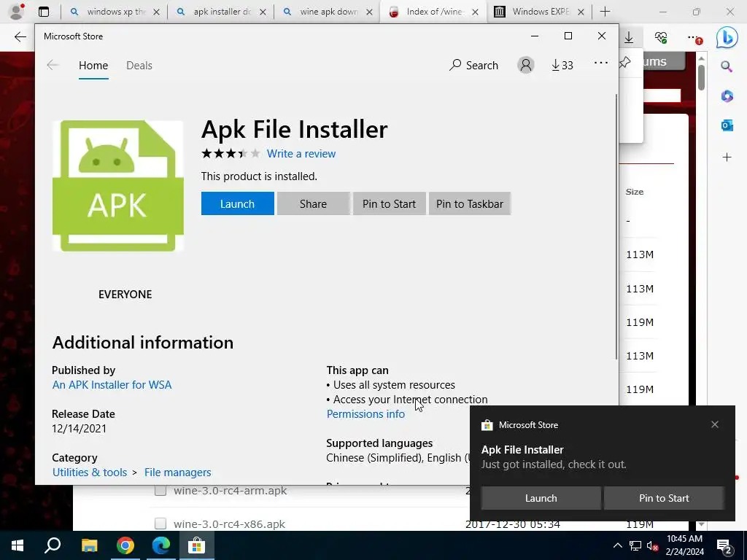
Task: Switch to the Deals tab in Store
Action: pyautogui.click(x=139, y=65)
